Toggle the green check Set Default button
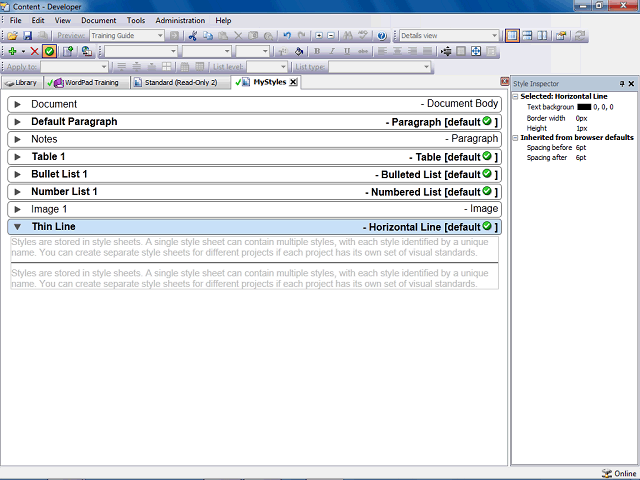Viewport: 640px width, 480px height. pyautogui.click(x=49, y=51)
